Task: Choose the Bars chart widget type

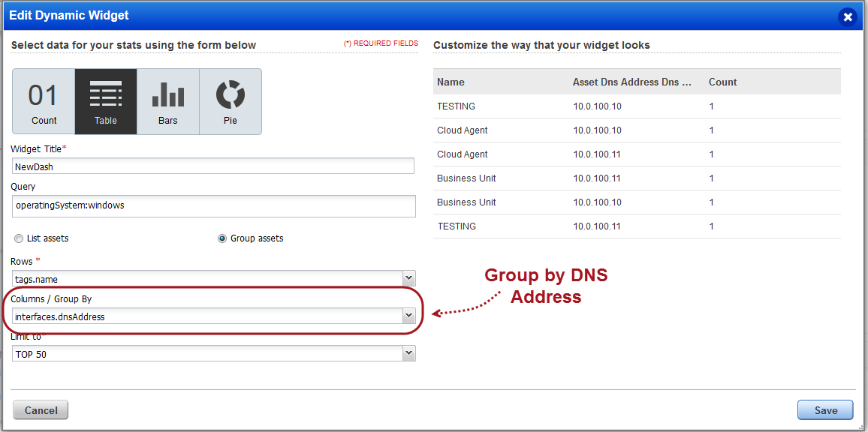Action: pyautogui.click(x=167, y=102)
